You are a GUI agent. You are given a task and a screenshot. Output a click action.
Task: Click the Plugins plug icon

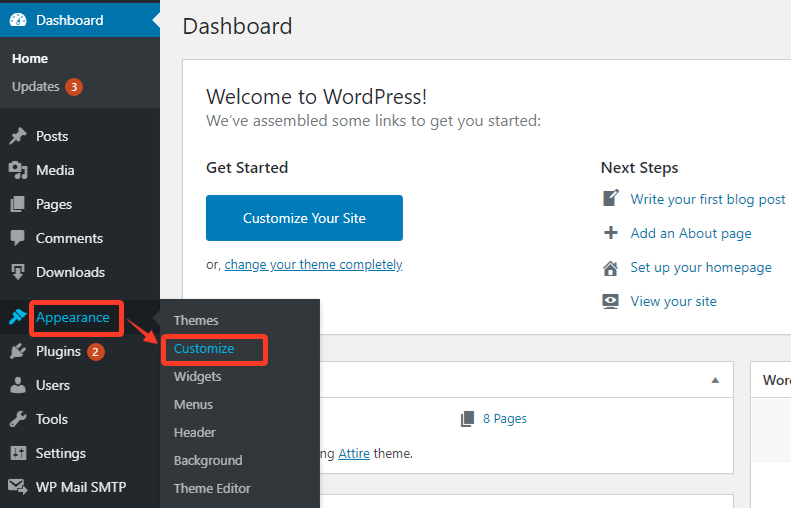coord(18,352)
